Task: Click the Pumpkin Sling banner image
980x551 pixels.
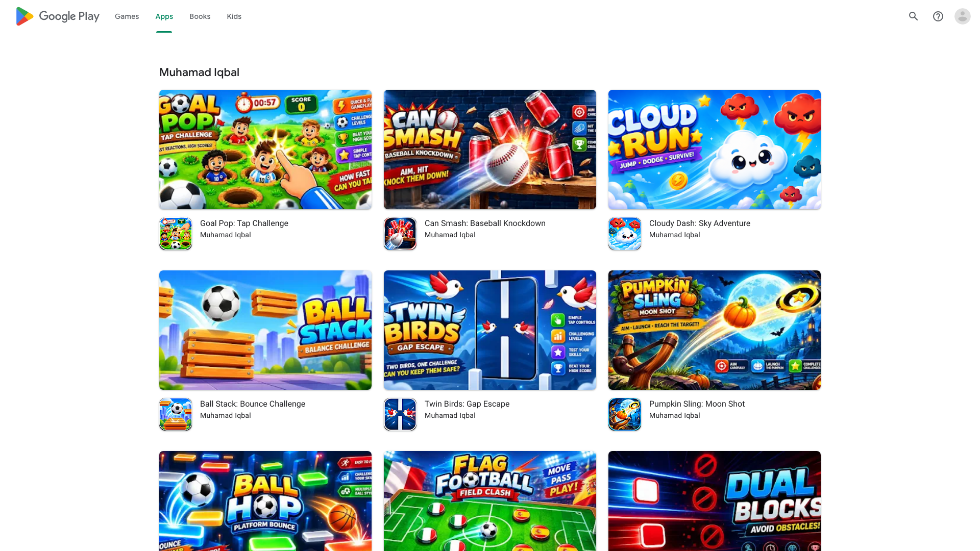Action: pos(715,330)
